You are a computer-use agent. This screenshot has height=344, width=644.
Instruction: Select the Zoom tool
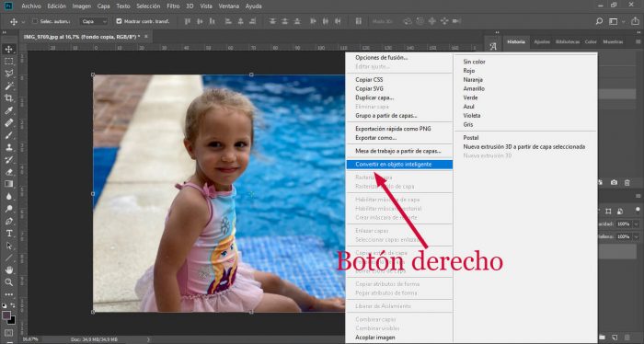coord(8,282)
